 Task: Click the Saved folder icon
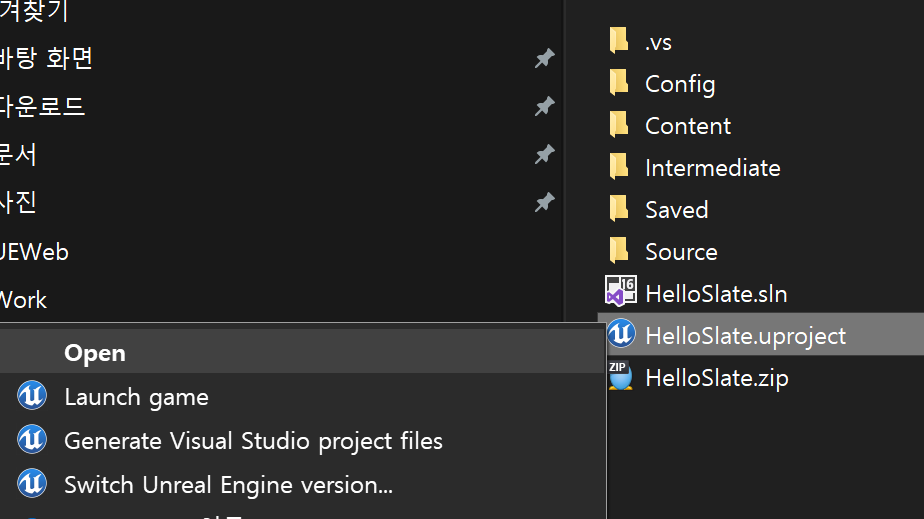click(x=619, y=209)
